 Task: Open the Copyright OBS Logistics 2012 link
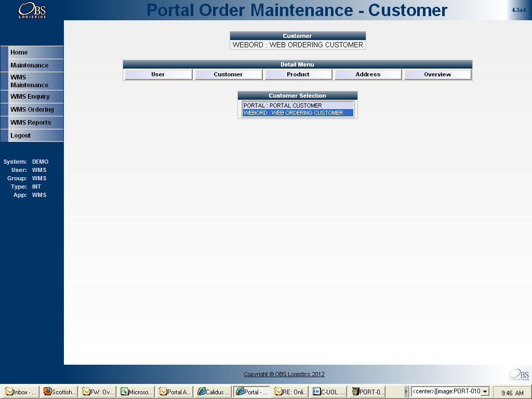(x=284, y=374)
